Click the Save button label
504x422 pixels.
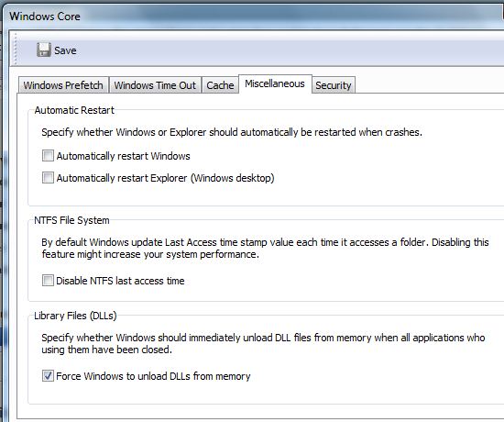click(65, 50)
